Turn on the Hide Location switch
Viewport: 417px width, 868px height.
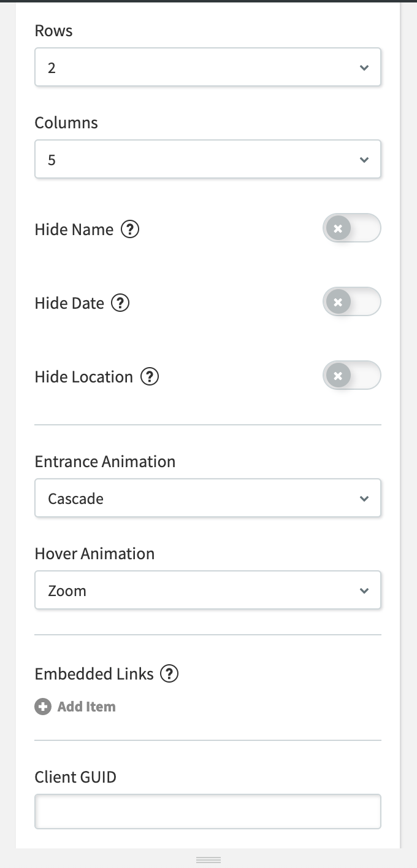click(x=352, y=376)
